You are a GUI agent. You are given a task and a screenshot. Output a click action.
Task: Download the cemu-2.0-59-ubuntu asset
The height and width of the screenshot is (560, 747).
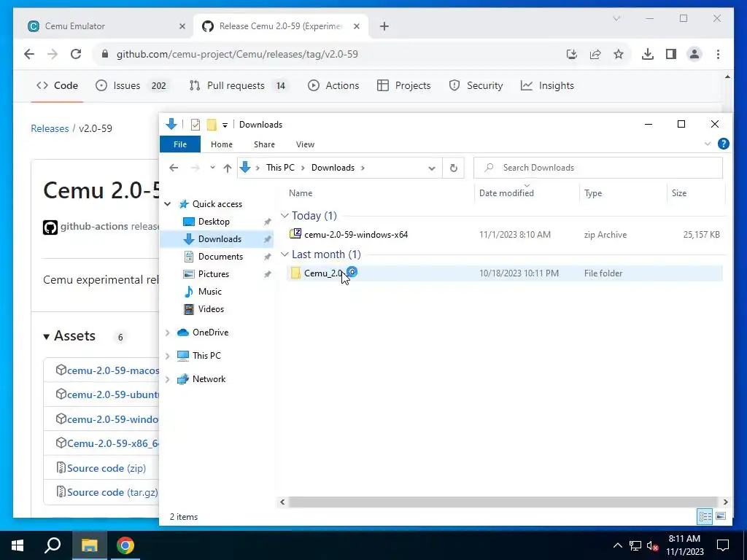(113, 394)
